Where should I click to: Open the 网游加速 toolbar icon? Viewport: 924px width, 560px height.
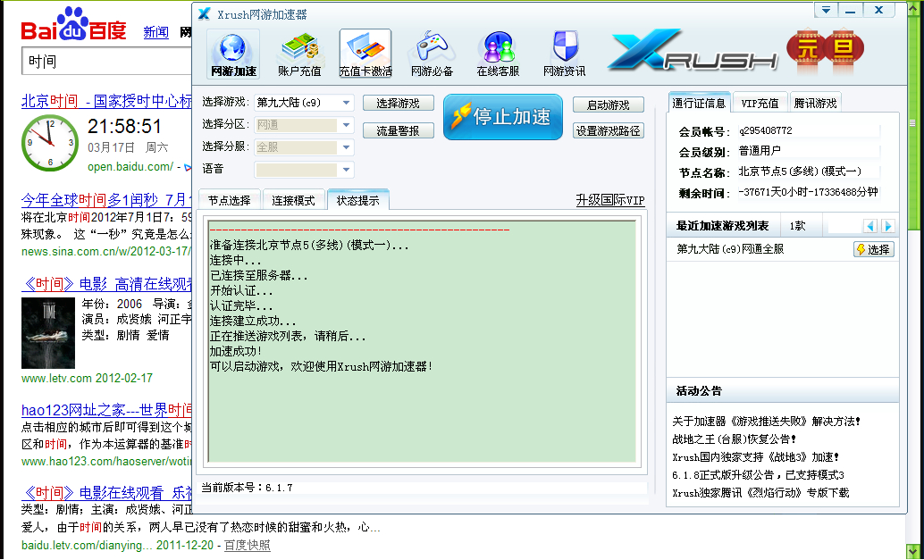(x=233, y=54)
